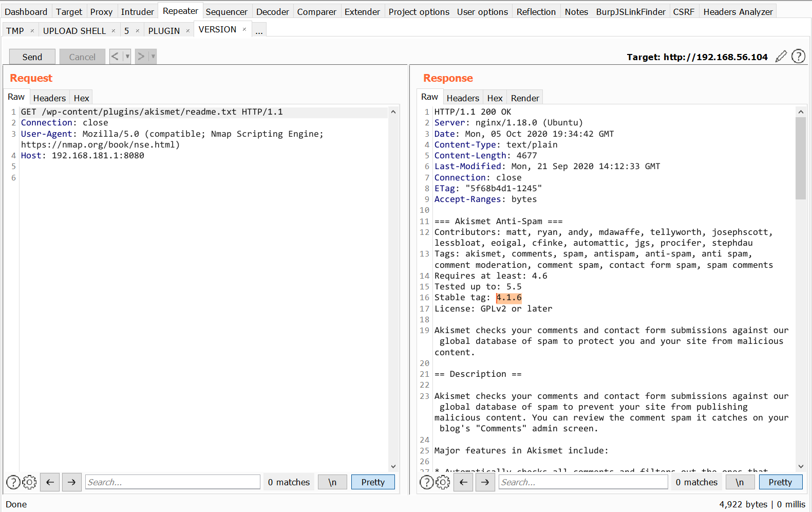Click response search next match arrow

485,482
